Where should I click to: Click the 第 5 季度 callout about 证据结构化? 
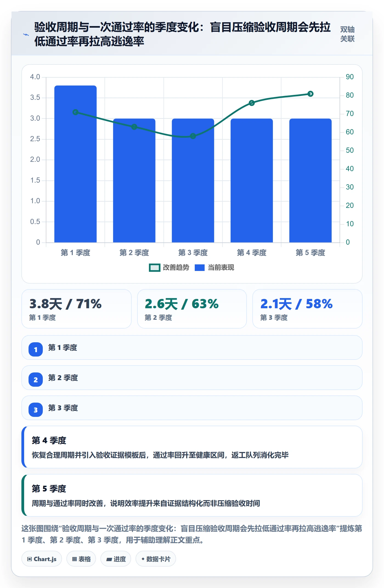tap(192, 495)
